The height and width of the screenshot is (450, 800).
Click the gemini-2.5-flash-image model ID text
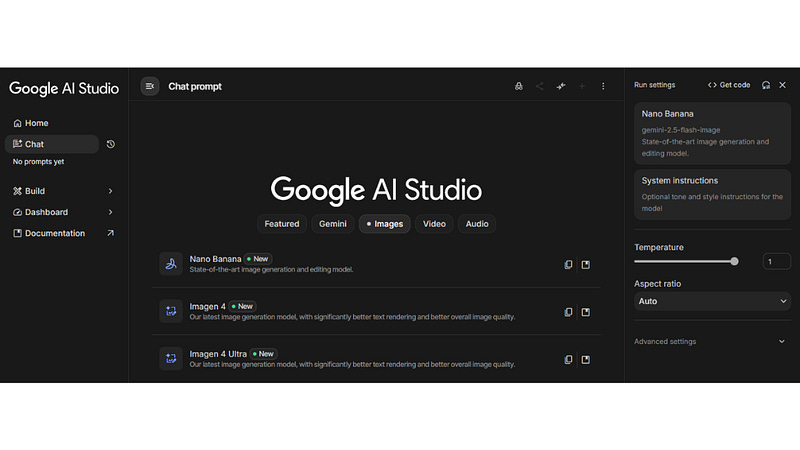(681, 130)
